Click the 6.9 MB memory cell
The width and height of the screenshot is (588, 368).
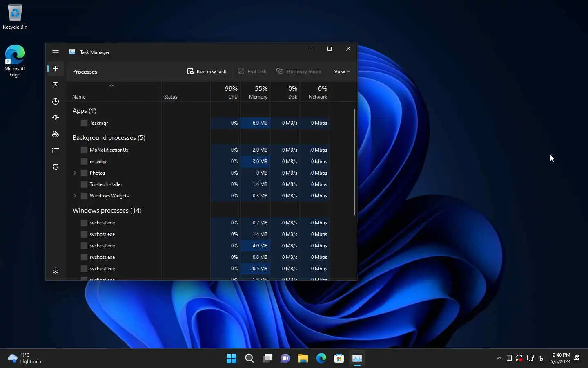point(255,123)
